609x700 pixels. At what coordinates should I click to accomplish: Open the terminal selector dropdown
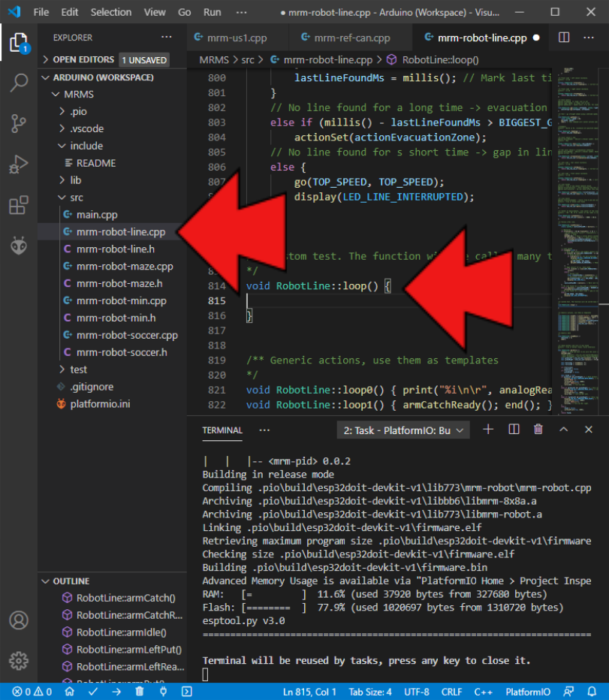403,430
